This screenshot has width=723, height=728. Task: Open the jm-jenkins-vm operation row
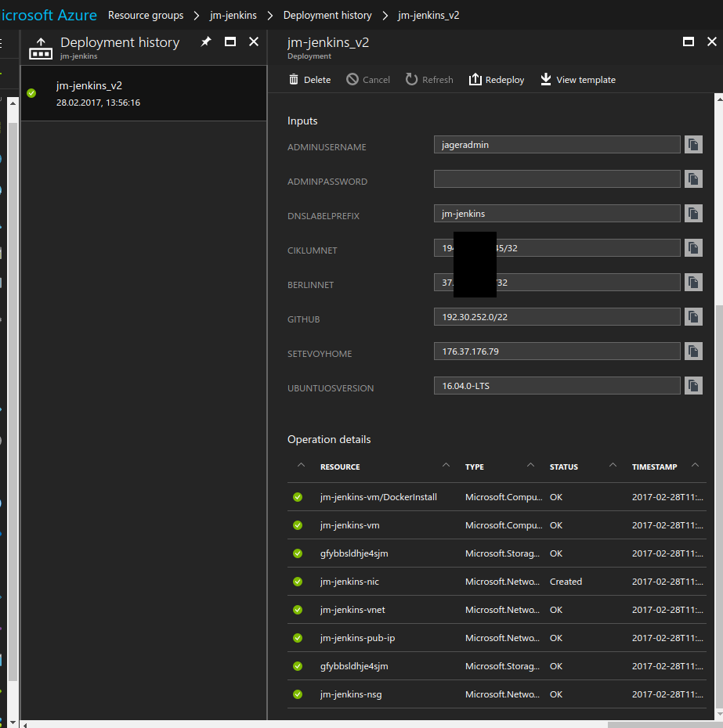coord(497,525)
